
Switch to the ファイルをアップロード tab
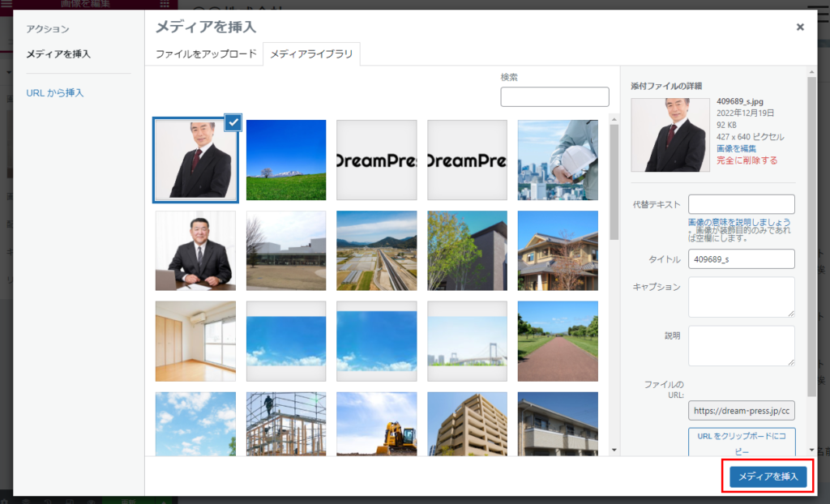(x=206, y=54)
